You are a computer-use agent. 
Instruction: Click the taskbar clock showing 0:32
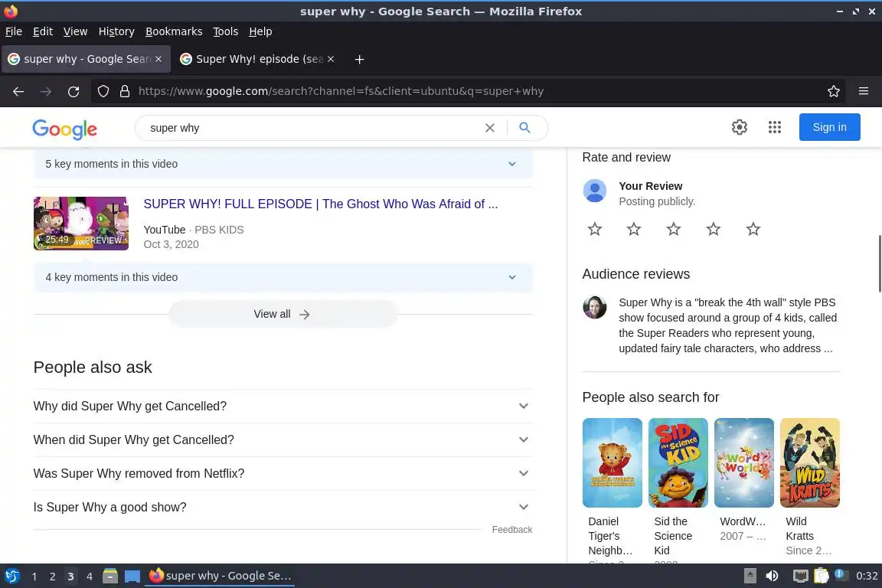[866, 576]
